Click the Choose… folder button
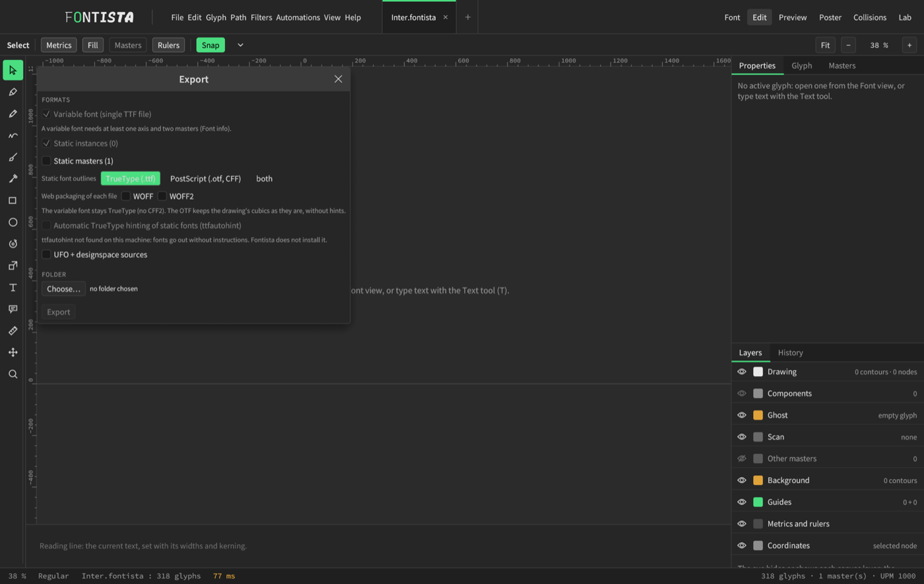 pos(63,289)
